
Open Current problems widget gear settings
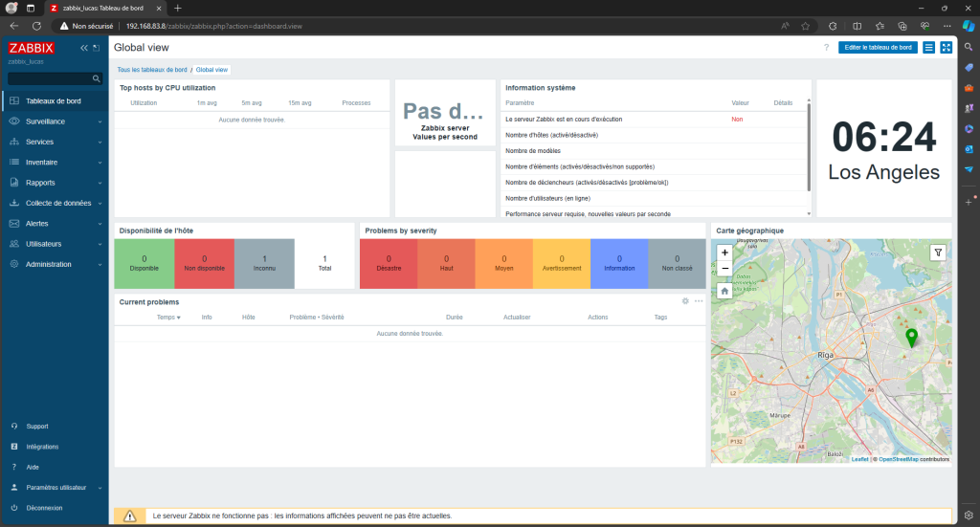685,301
